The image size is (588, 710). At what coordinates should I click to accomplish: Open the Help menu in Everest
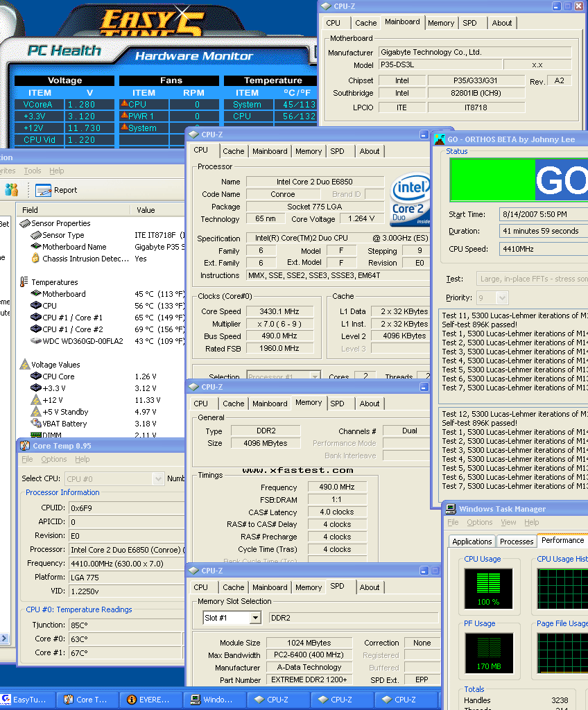point(57,171)
